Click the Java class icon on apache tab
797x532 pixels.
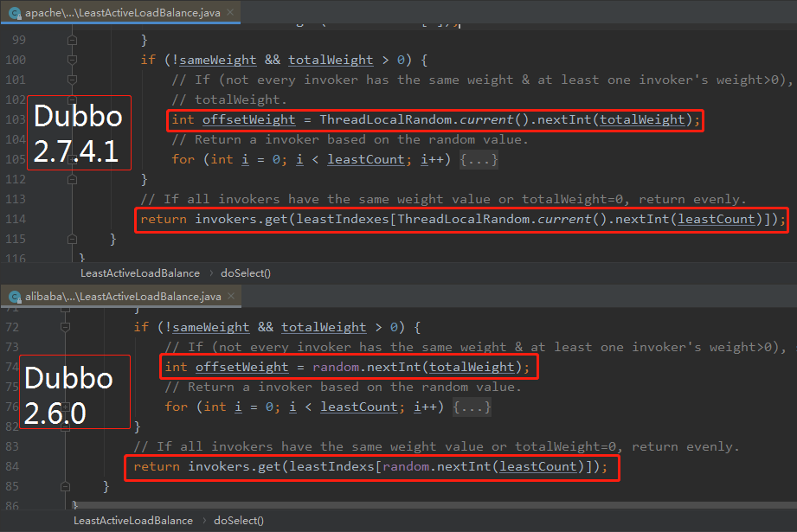[15, 13]
